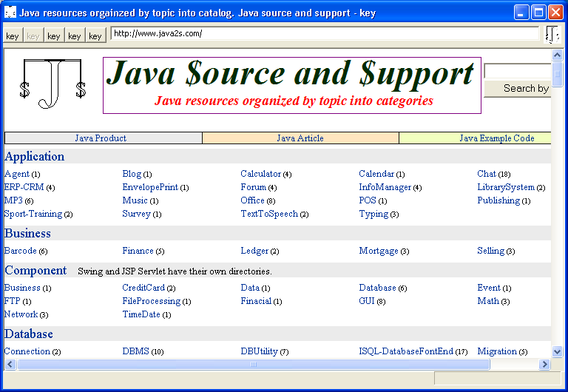The width and height of the screenshot is (568, 392).
Task: Click the horizontal scrollbar left arrow
Action: tap(10, 364)
